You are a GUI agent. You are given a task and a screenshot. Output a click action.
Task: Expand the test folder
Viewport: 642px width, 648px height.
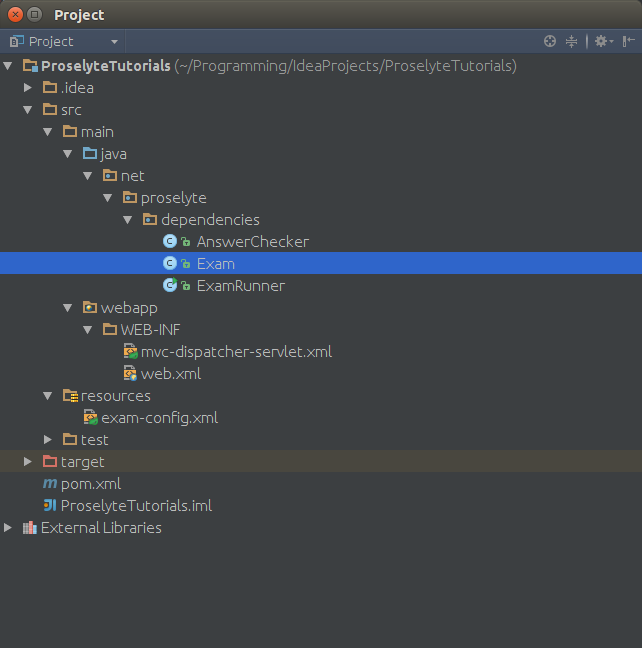pyautogui.click(x=48, y=440)
